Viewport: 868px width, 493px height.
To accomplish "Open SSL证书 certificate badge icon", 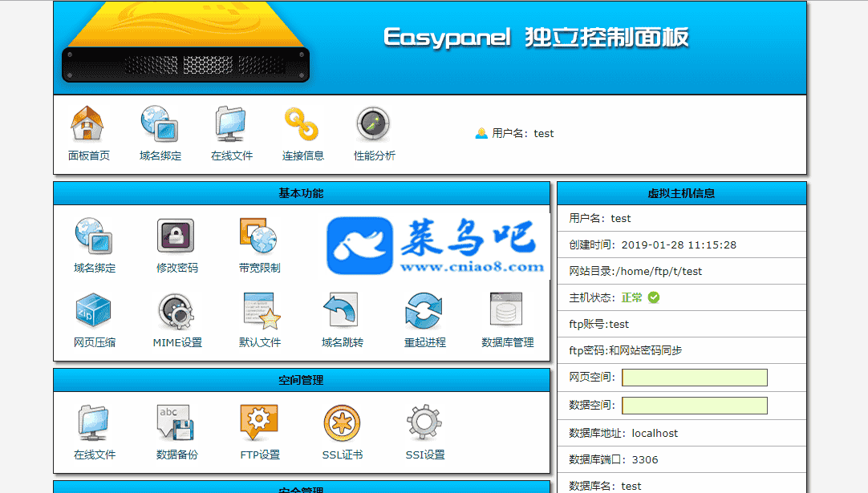I will coord(342,423).
